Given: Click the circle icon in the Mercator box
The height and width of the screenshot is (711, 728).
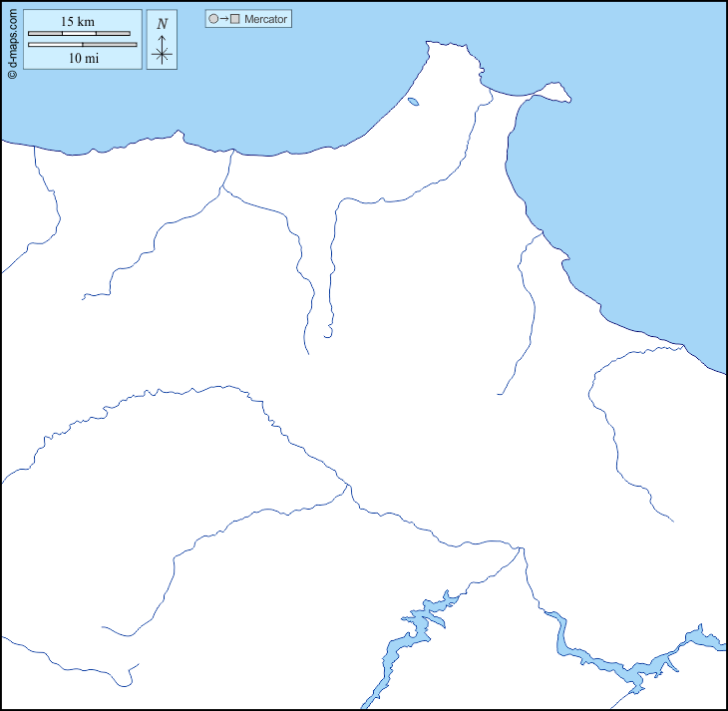Looking at the screenshot, I should coord(213,19).
